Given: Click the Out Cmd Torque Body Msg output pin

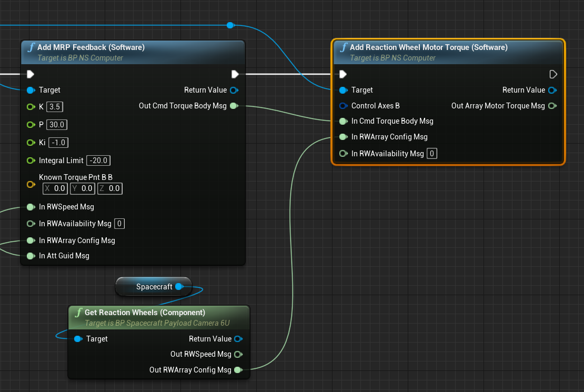Looking at the screenshot, I should coord(234,106).
